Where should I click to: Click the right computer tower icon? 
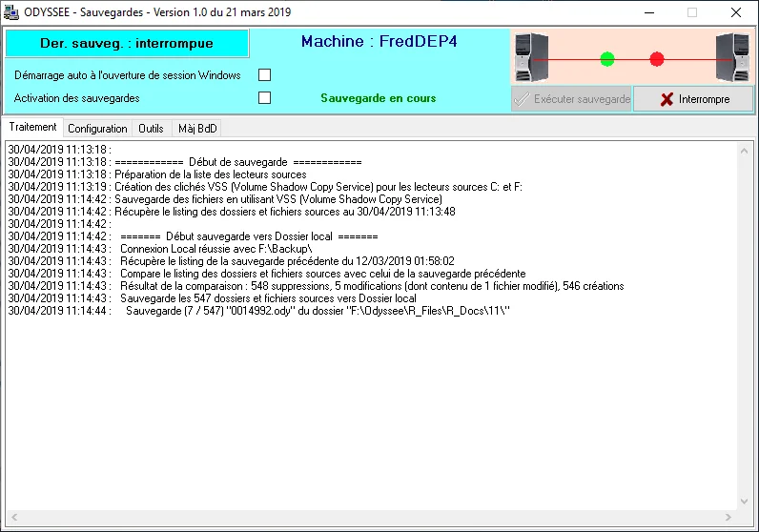732,57
